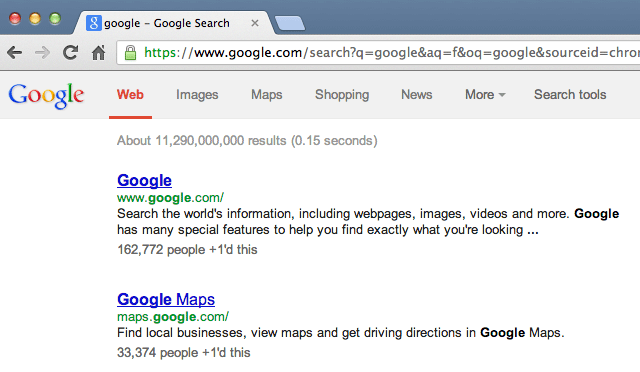Click the green SSL padlock icon
640x372 pixels.
point(130,53)
